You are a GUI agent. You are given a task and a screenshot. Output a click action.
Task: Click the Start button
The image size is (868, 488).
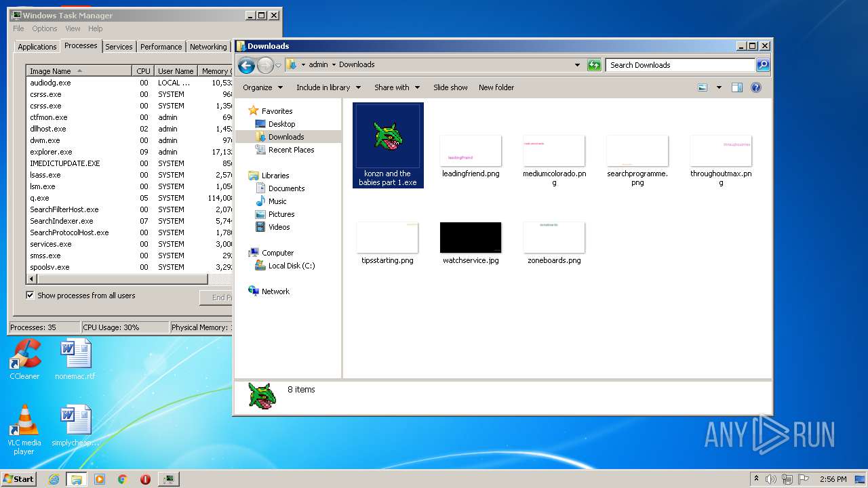(x=18, y=479)
